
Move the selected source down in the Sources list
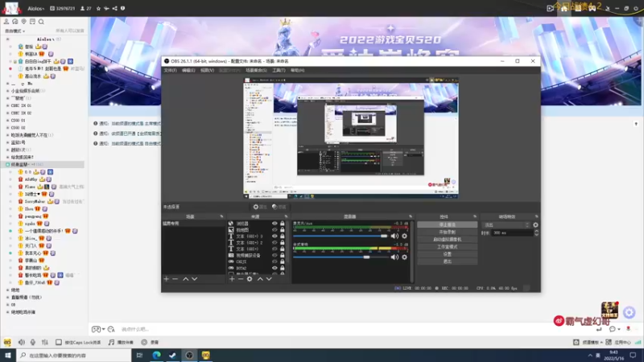point(269,279)
